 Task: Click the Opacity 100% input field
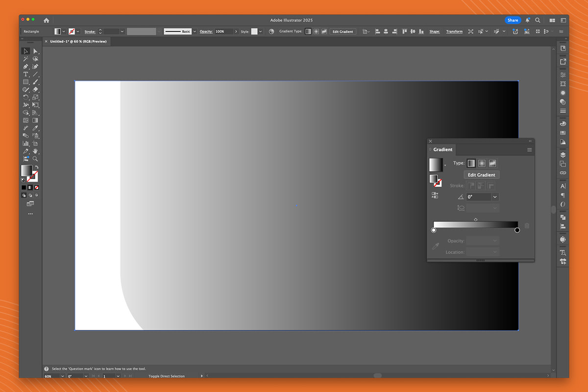pos(223,31)
